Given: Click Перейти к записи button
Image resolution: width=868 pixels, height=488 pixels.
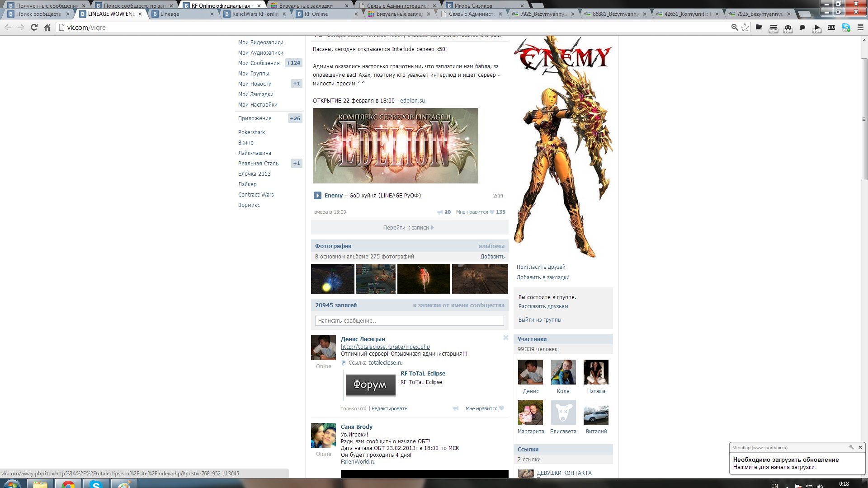Looking at the screenshot, I should (409, 228).
